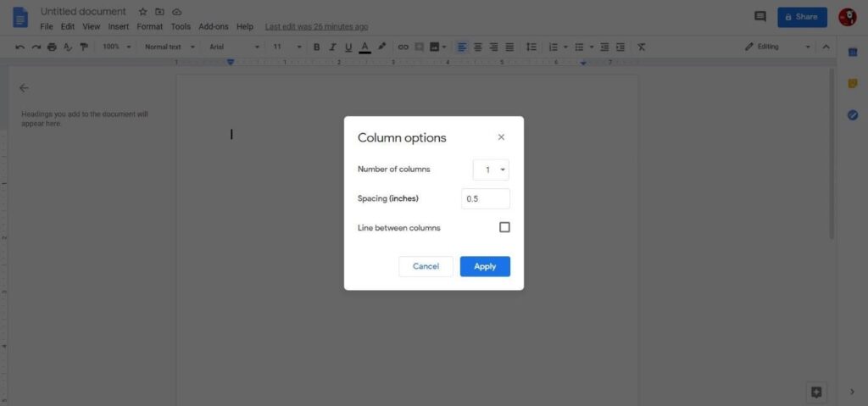Click the Explore button at bottom right
The image size is (868, 406).
pos(816,392)
